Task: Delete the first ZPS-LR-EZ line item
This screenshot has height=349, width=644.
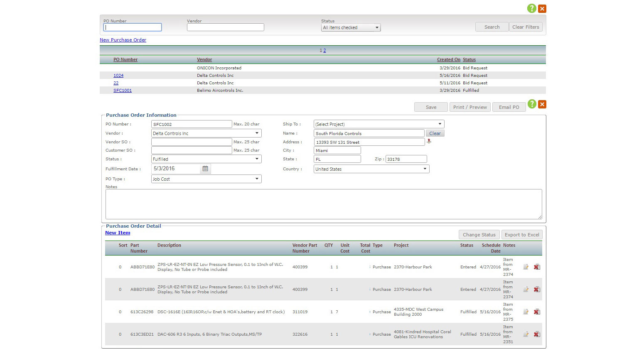Action: [537, 267]
